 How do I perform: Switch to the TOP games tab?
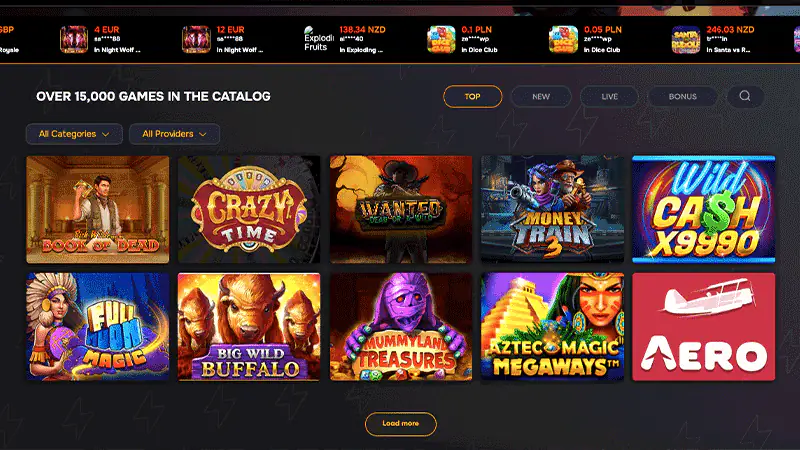pos(472,96)
